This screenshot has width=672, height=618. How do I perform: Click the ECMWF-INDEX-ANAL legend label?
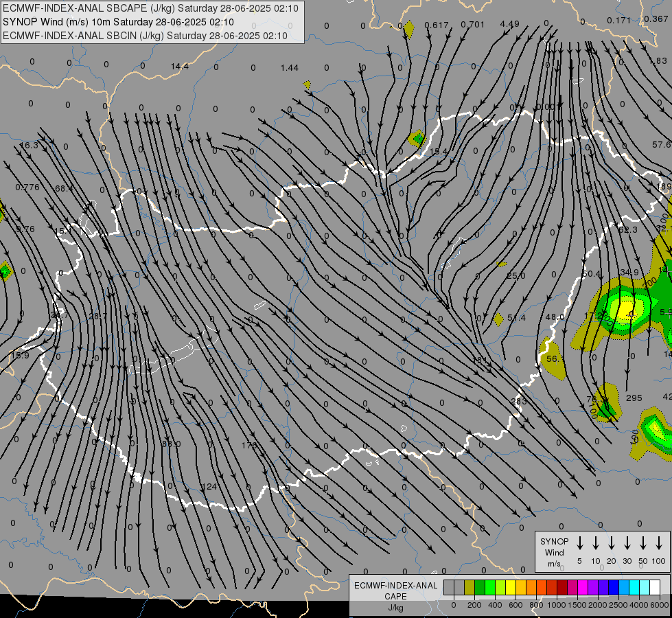pos(395,586)
